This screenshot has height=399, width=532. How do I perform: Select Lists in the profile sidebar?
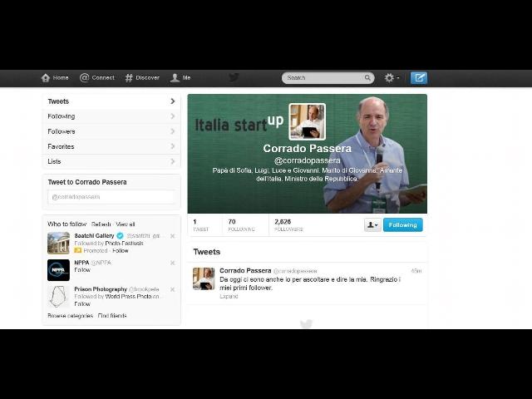click(x=111, y=161)
